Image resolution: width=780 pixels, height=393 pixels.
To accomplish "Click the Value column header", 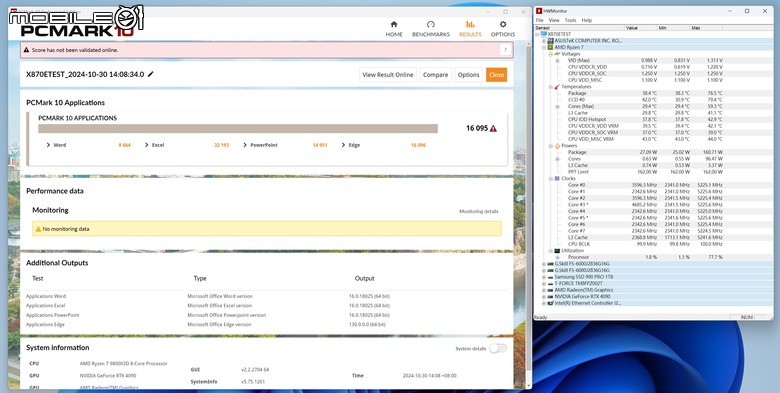I will pyautogui.click(x=641, y=28).
